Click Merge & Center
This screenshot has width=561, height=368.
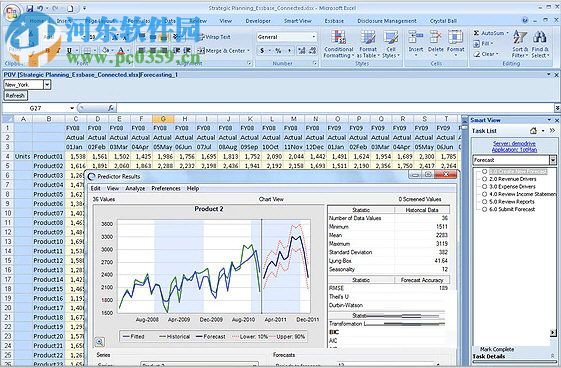coord(221,51)
